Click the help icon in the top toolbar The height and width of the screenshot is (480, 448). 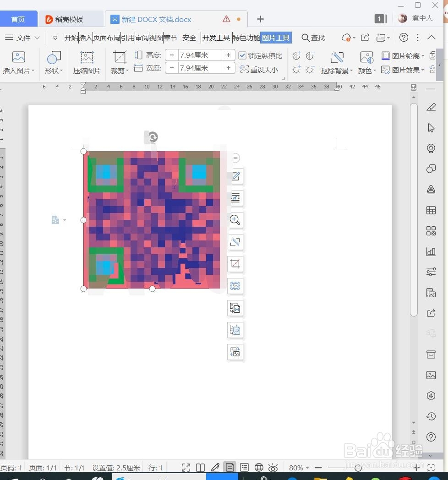(404, 38)
